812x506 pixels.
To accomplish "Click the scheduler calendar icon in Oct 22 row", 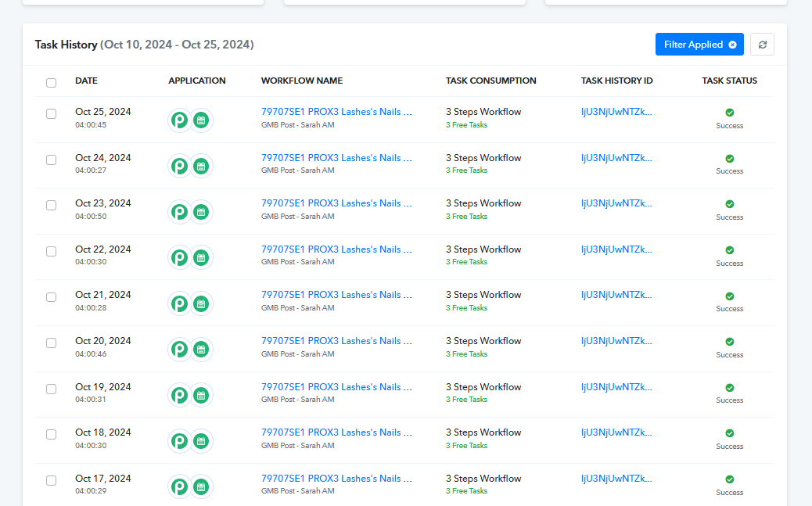I will click(x=201, y=257).
